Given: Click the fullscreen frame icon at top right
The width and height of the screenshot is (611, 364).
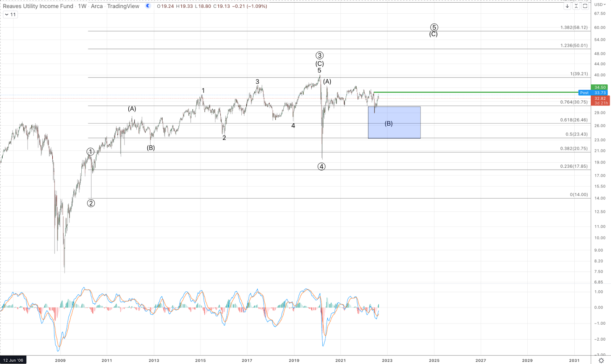Looking at the screenshot, I should [x=585, y=6].
